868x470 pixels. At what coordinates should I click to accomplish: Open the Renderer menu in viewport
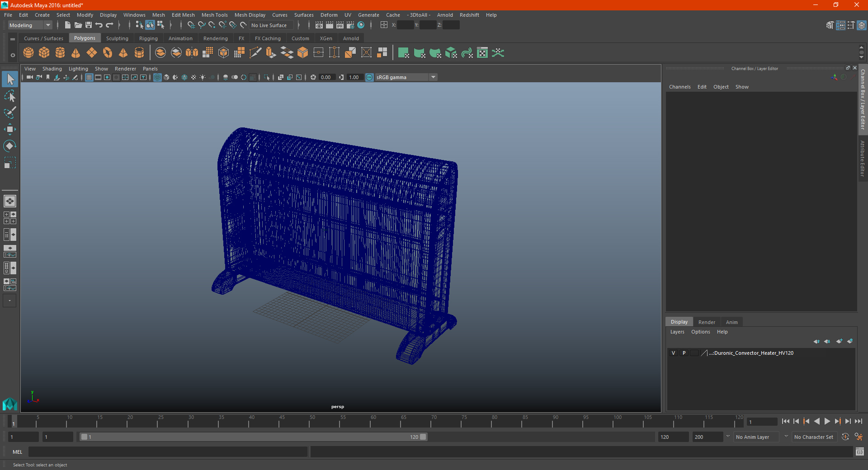(x=125, y=69)
